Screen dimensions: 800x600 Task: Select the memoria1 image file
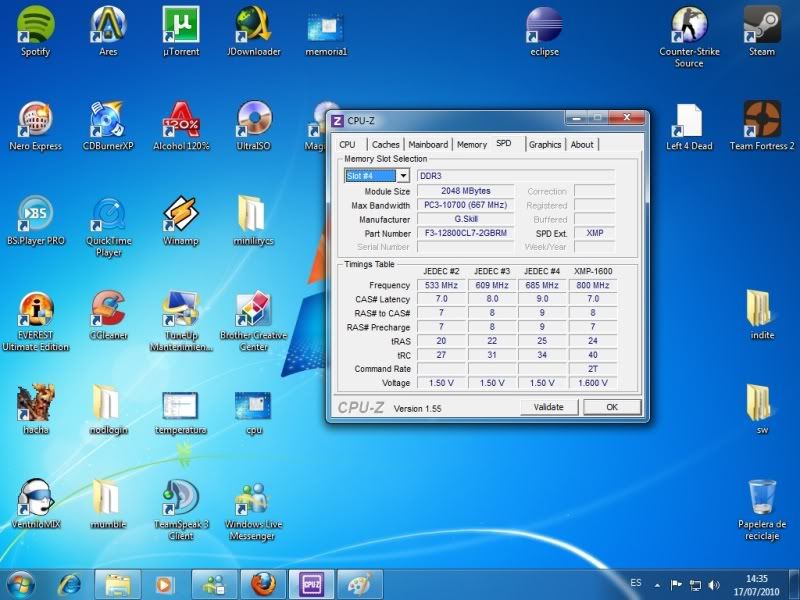[326, 31]
